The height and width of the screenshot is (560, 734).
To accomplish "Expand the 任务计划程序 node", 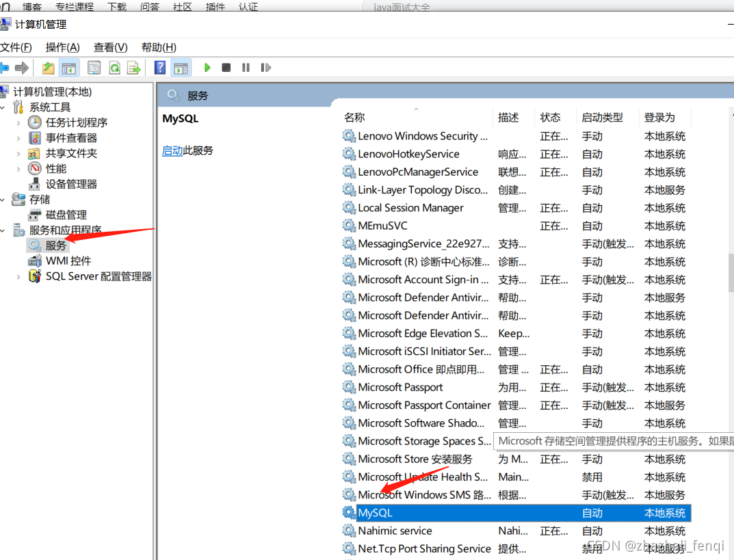I will 18,123.
